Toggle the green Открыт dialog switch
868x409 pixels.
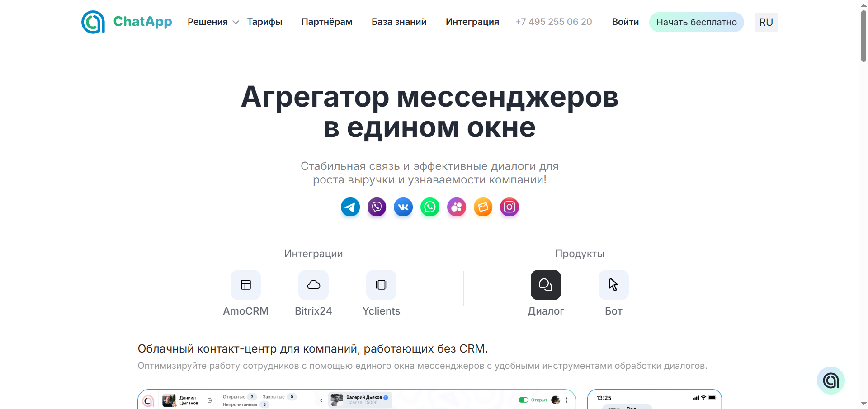point(524,400)
